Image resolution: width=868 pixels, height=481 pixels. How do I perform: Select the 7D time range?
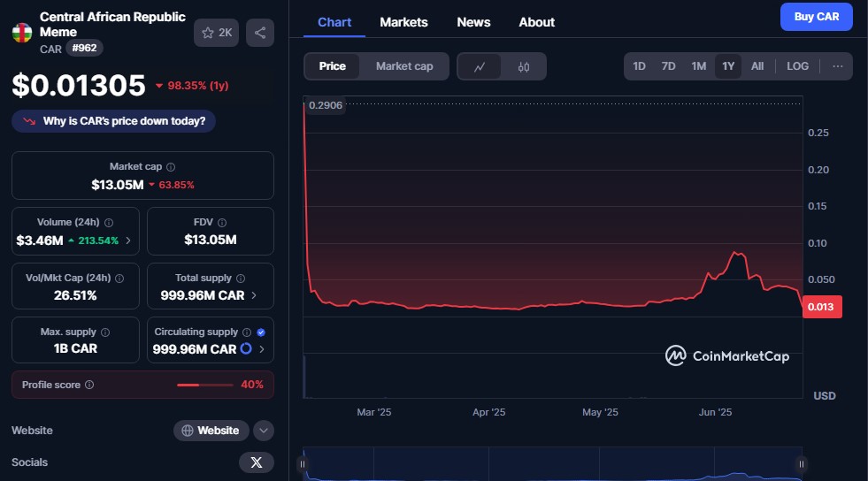click(x=669, y=66)
